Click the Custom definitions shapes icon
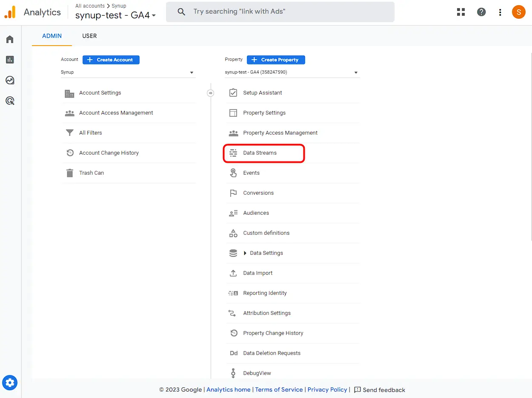The width and height of the screenshot is (532, 398). point(233,233)
